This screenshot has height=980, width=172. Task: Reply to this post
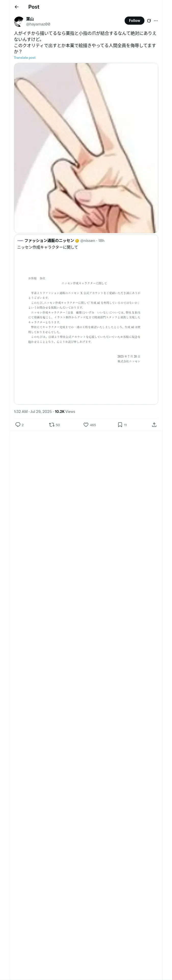[x=18, y=425]
